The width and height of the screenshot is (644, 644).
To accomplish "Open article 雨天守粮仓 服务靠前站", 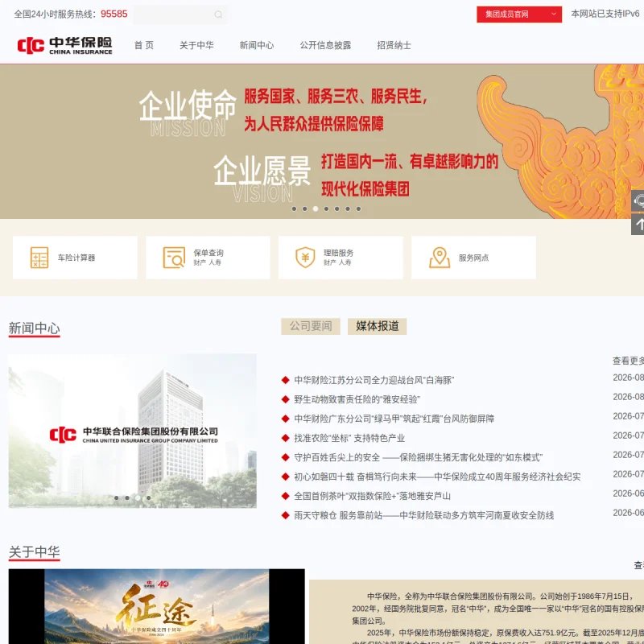I will [424, 515].
